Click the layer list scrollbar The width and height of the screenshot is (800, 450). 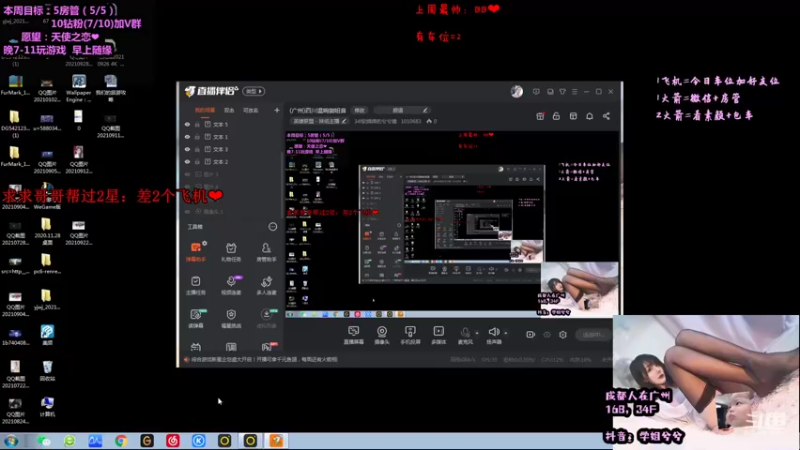(x=281, y=184)
